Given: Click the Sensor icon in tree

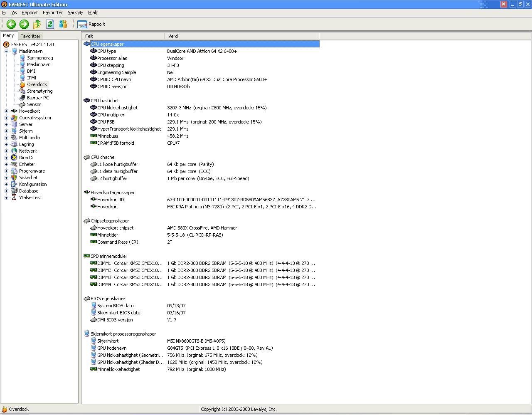Looking at the screenshot, I should pyautogui.click(x=22, y=104).
